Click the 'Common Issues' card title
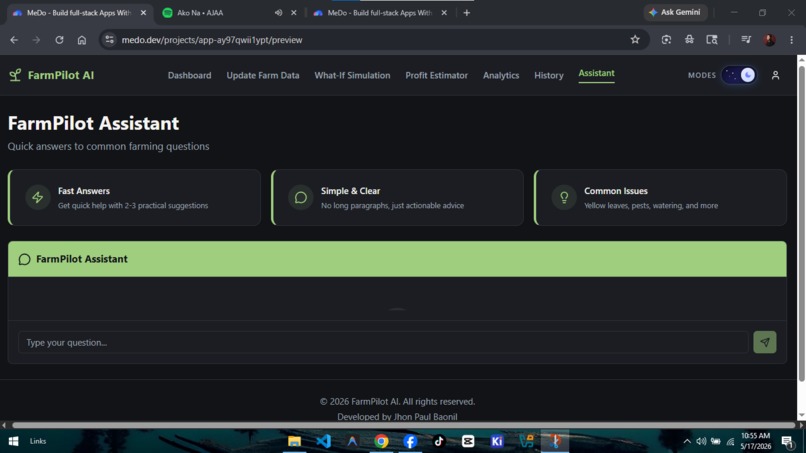Screen dimensions: 806x453 (615, 191)
